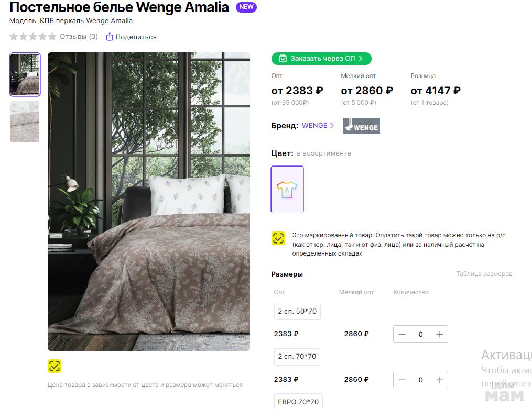Increase the quantity for 2 сп. 50*70
The width and height of the screenshot is (532, 409).
[x=439, y=334]
